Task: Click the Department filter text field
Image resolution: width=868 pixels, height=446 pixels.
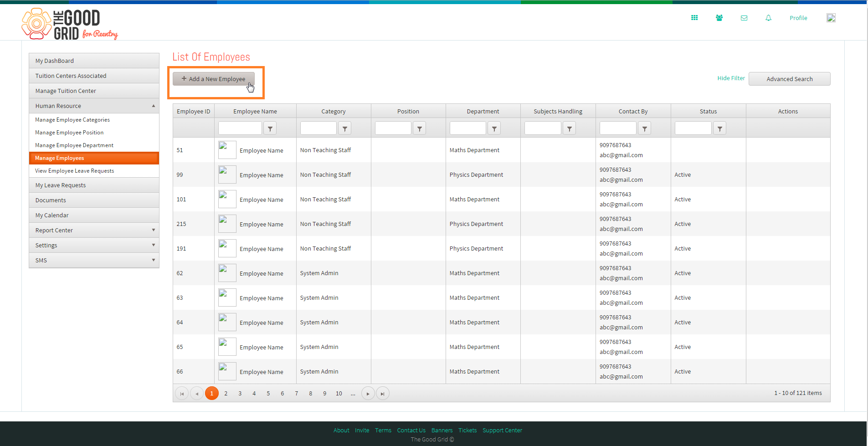Action: (x=468, y=128)
